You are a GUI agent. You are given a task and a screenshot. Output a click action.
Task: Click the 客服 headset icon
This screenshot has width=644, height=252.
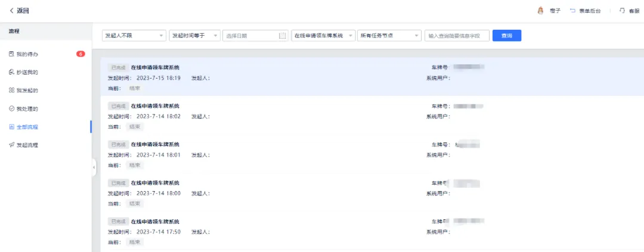[x=622, y=11]
